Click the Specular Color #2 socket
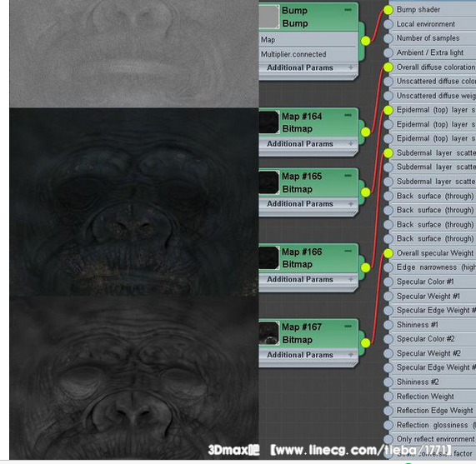 [388, 339]
